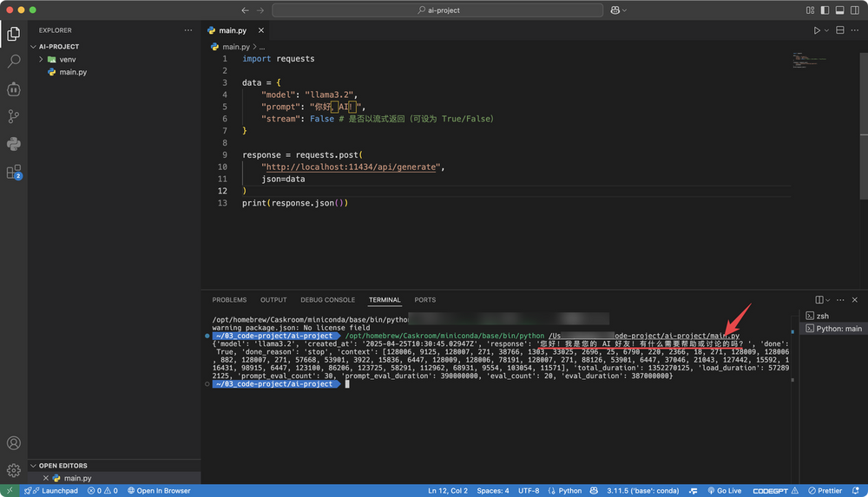Viewport: 868px width, 497px height.
Task: Collapse the AI-PROJECT folder section
Action: point(58,47)
